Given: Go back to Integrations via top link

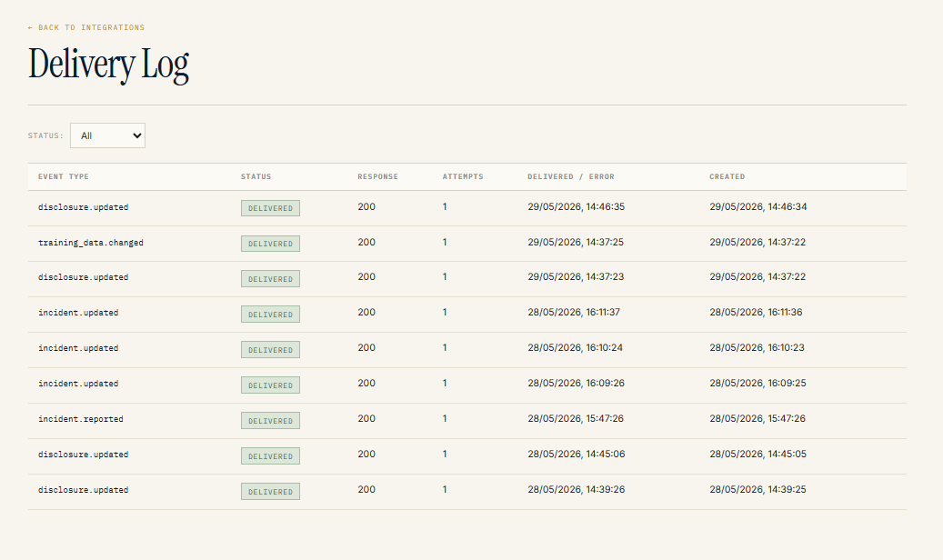Looking at the screenshot, I should (86, 27).
